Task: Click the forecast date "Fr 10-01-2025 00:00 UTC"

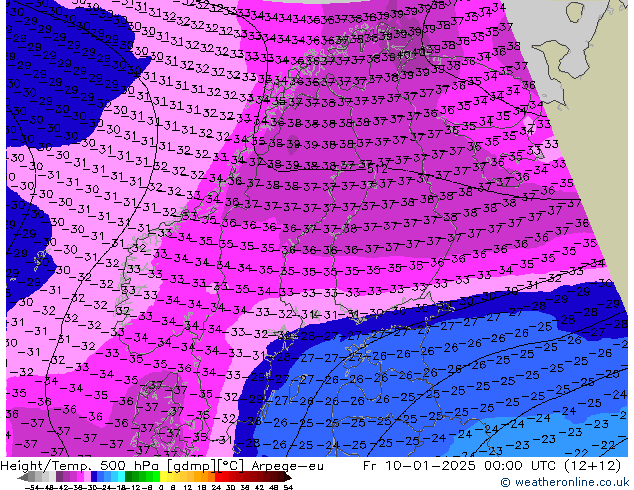Action: click(x=459, y=466)
